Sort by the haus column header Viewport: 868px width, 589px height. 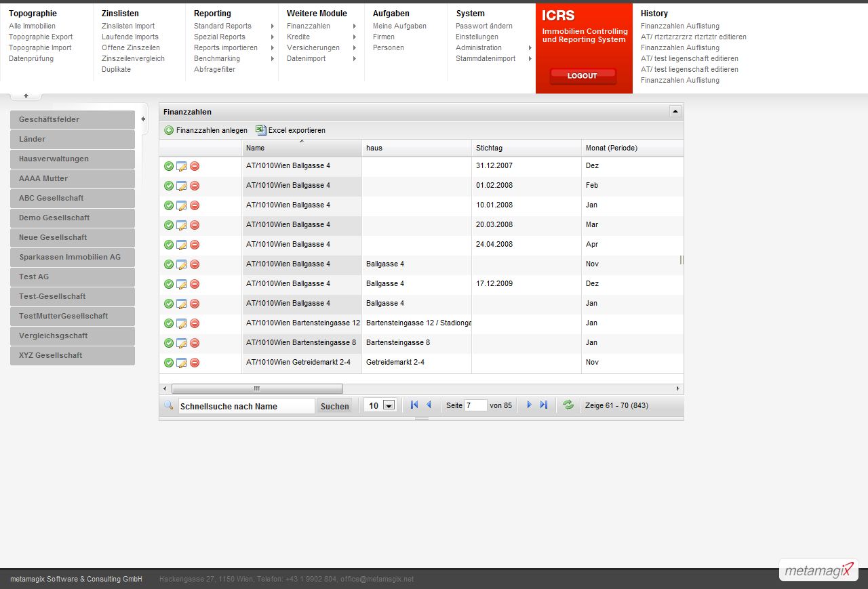point(416,148)
